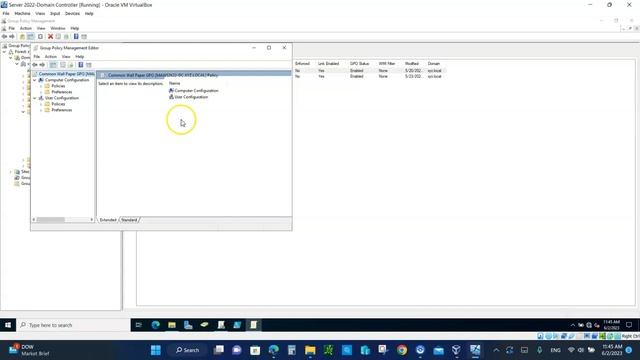
Task: Launch Microsoft Edge from the VM taskbar
Action: (156, 325)
